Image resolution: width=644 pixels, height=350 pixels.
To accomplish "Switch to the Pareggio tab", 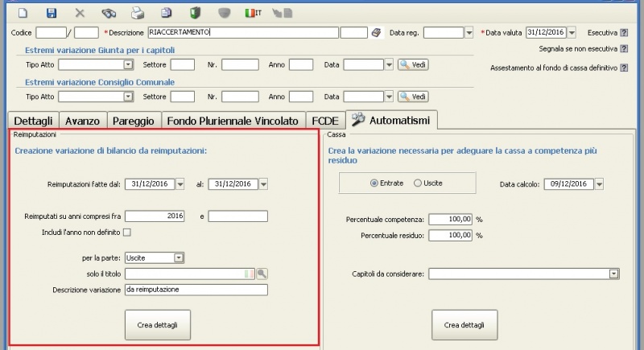I will click(134, 121).
